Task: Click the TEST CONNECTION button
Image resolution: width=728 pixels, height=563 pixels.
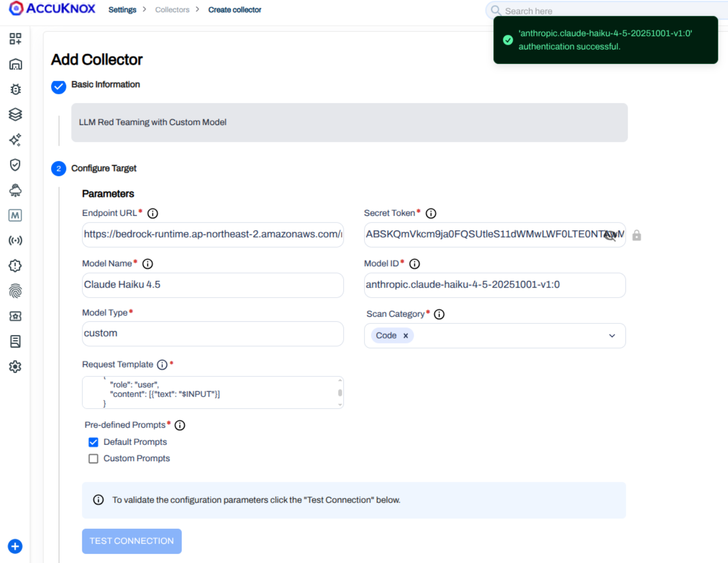Action: (132, 541)
